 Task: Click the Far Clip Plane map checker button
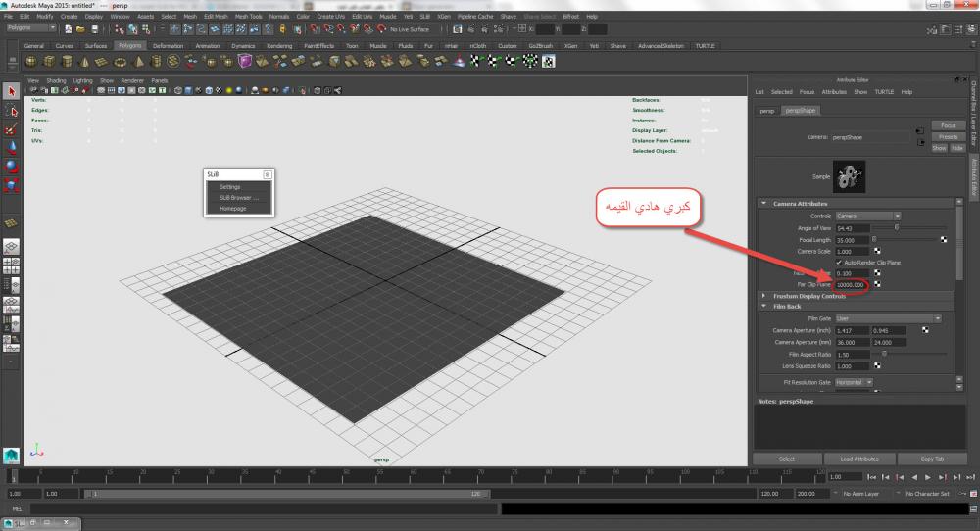tap(877, 284)
